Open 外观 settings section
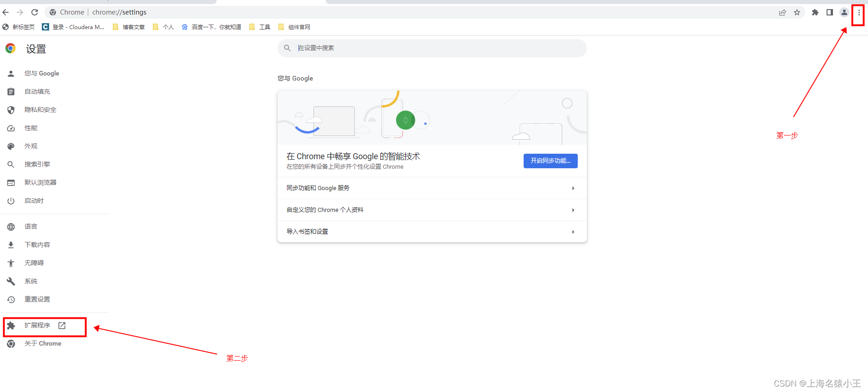This screenshot has height=392, width=868. pos(31,146)
